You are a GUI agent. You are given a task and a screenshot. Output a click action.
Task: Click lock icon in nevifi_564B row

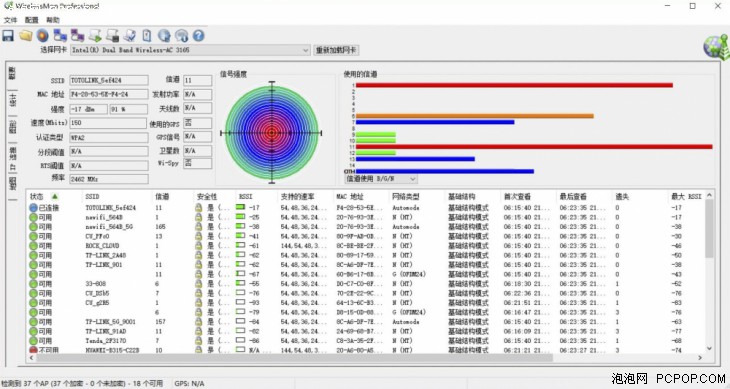coord(198,217)
